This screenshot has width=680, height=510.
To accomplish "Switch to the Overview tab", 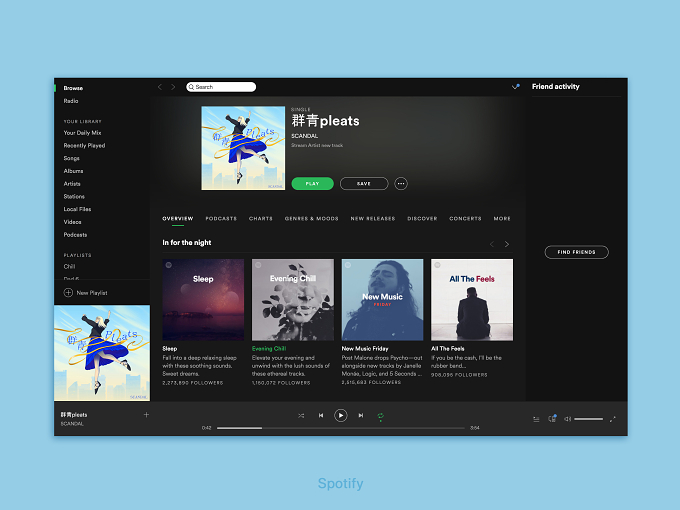I will [x=178, y=219].
